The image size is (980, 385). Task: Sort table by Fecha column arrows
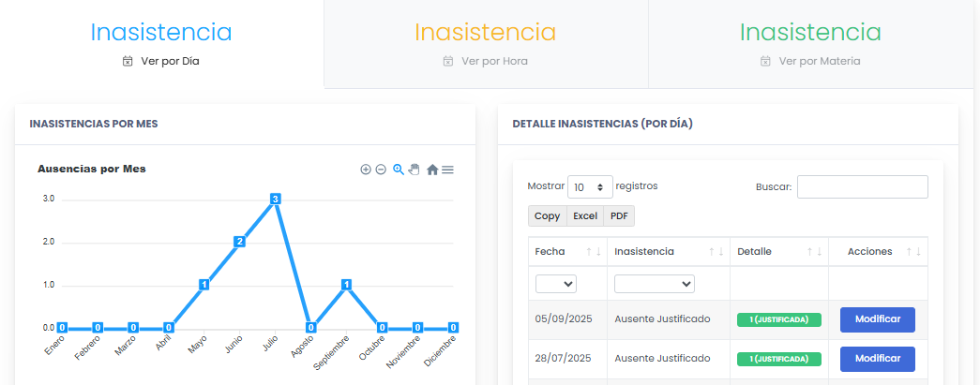593,251
